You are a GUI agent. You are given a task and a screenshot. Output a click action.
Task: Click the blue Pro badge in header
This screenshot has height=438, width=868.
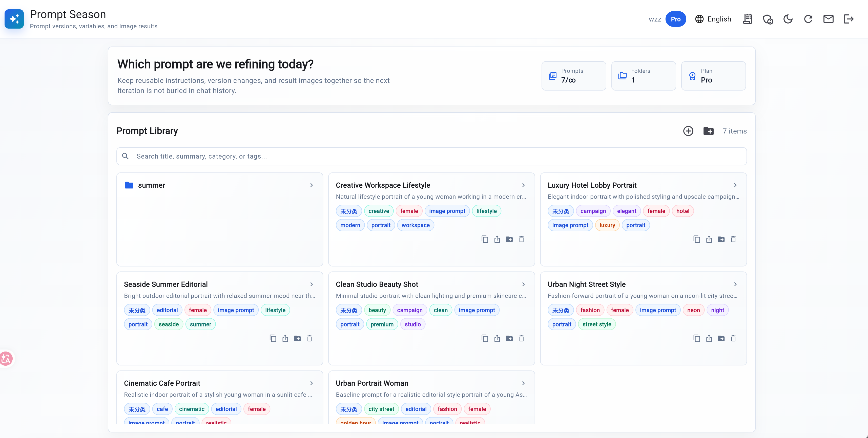click(676, 19)
